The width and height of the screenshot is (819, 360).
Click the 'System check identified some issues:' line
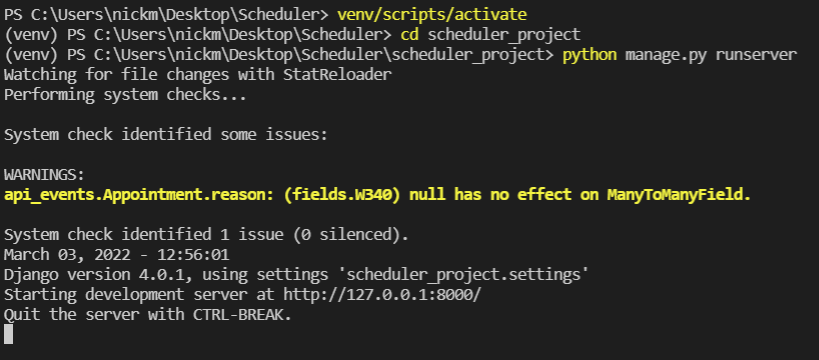166,135
